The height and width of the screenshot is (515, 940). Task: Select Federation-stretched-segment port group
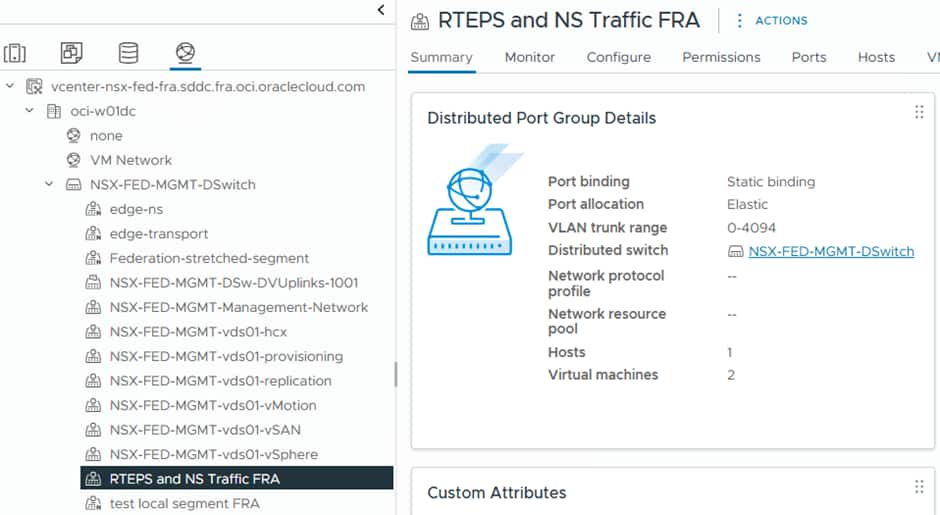point(209,258)
